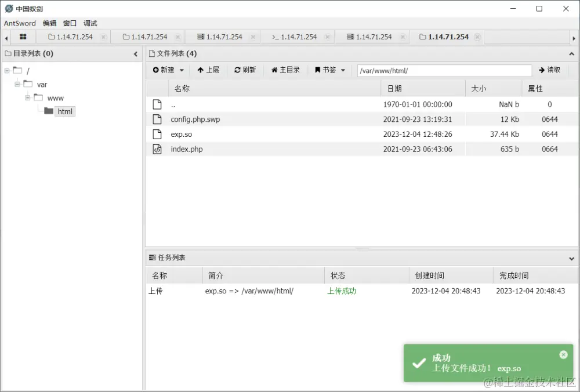
Task: Go to 主目录 home directory
Action: [x=285, y=70]
